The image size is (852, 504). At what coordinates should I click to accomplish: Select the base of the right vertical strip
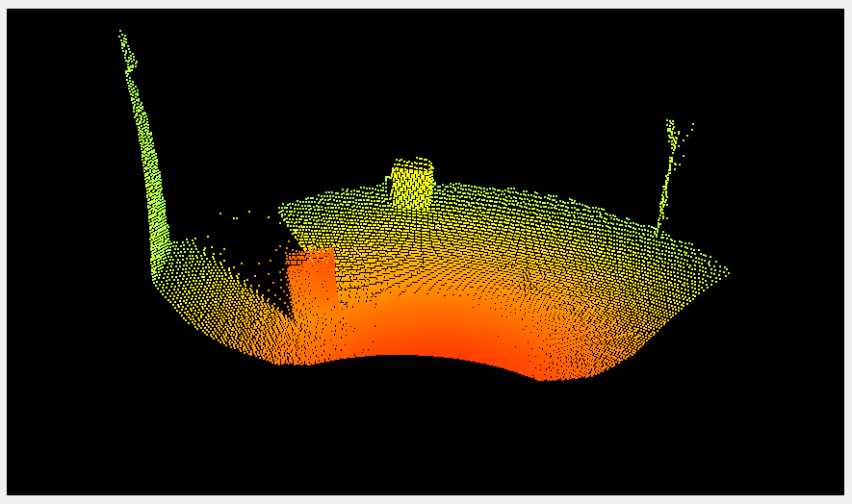pyautogui.click(x=658, y=231)
